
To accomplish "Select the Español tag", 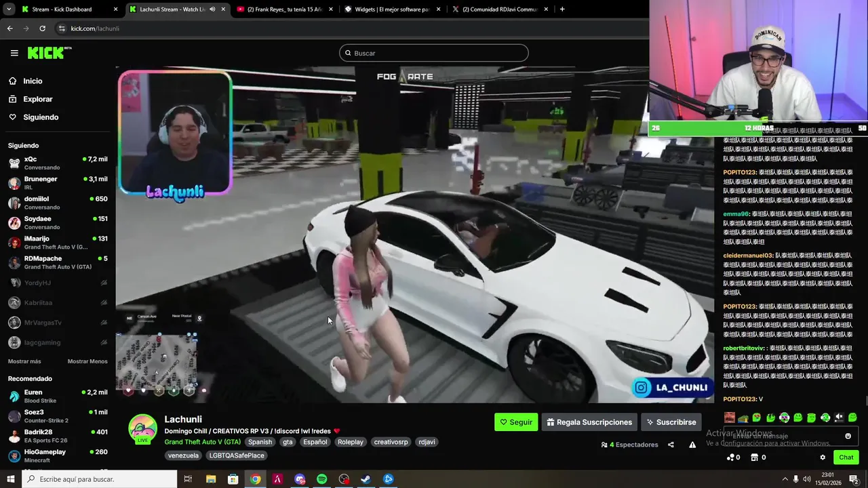I will [315, 442].
